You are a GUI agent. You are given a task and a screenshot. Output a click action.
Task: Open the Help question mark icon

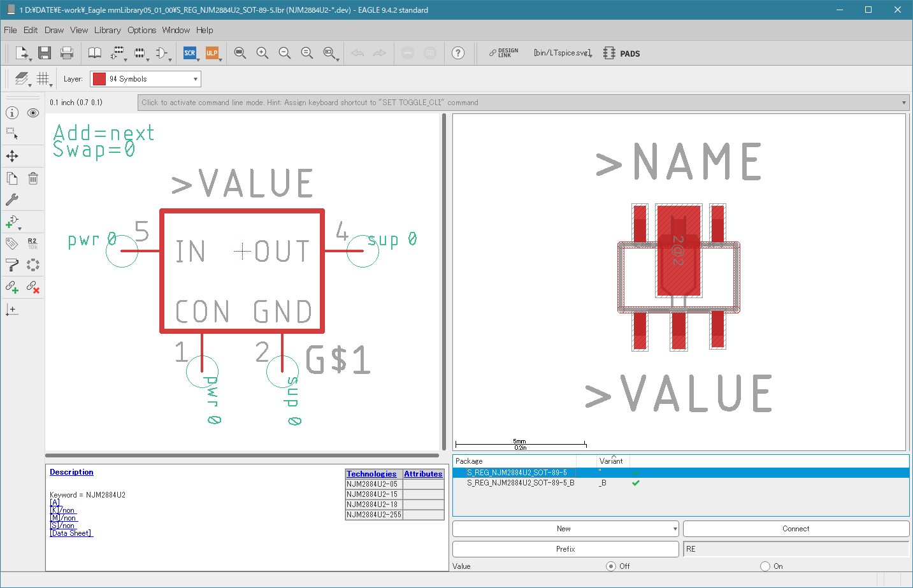(458, 53)
